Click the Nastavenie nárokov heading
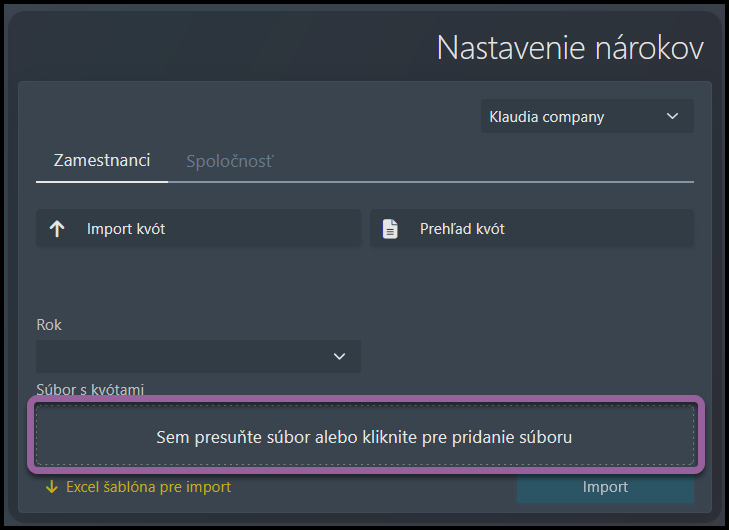 (x=570, y=48)
